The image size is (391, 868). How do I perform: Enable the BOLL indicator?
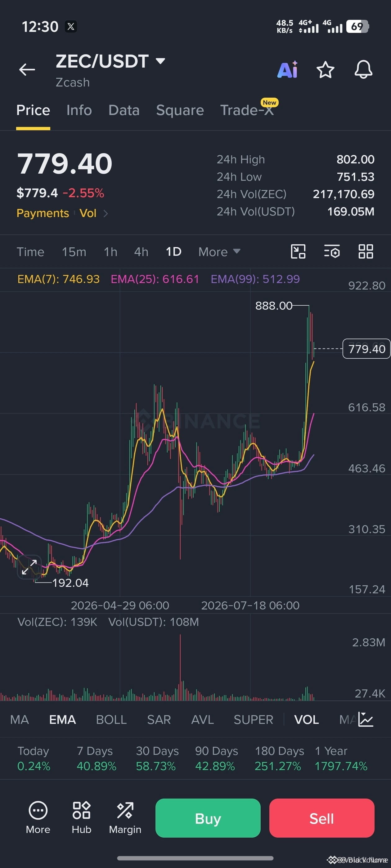coord(111,720)
